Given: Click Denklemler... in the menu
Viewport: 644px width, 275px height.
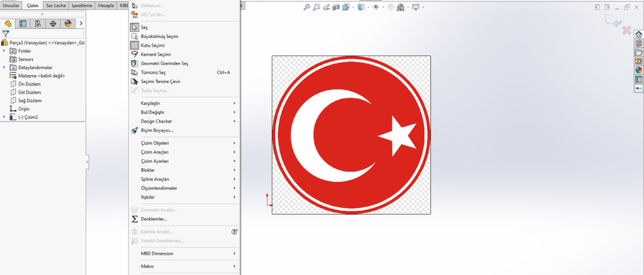Looking at the screenshot, I should pos(154,219).
